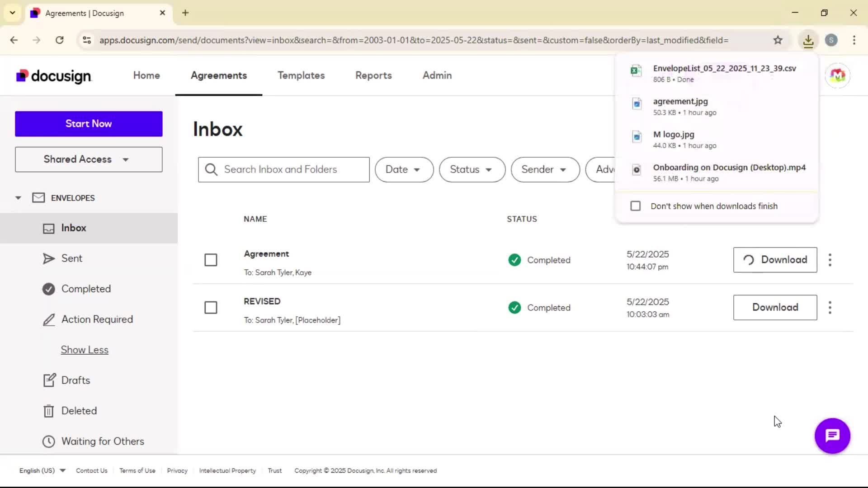The image size is (868, 488).
Task: Reload the page
Action: tap(59, 40)
